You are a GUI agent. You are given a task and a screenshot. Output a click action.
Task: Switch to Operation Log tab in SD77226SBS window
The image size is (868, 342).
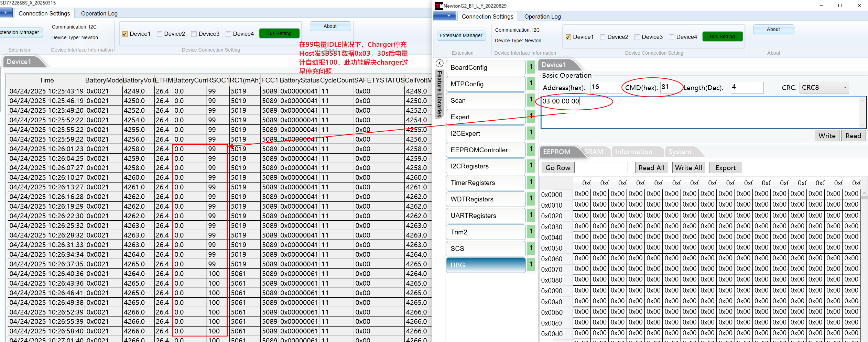99,13
